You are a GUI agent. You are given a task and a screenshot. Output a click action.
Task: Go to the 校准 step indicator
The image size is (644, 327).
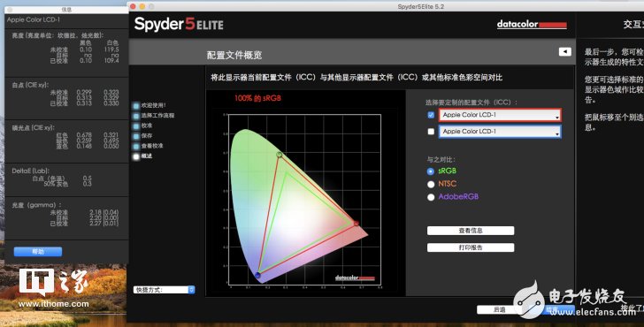[x=136, y=126]
